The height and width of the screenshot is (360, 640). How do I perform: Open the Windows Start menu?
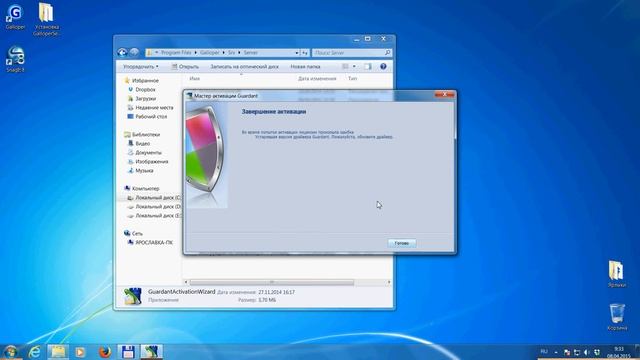(x=10, y=352)
